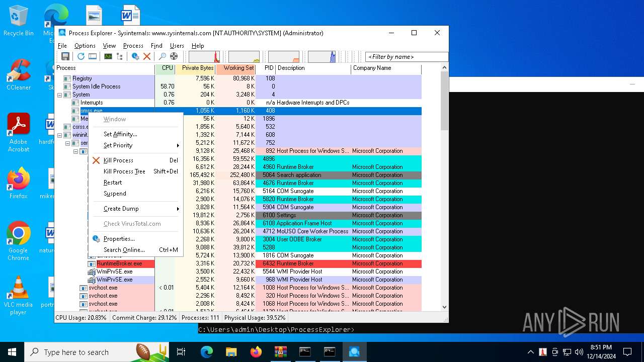The image size is (644, 362).
Task: Click the scrollbar down arrow in process list
Action: [x=444, y=307]
